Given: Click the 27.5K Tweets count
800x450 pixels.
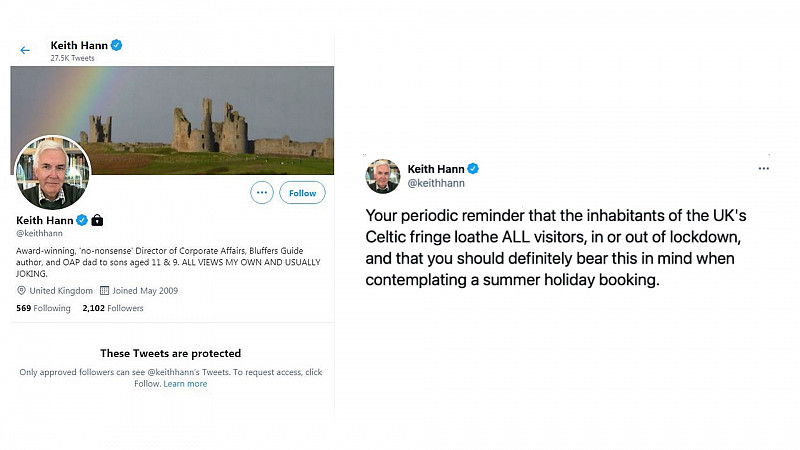Looking at the screenshot, I should (72, 58).
